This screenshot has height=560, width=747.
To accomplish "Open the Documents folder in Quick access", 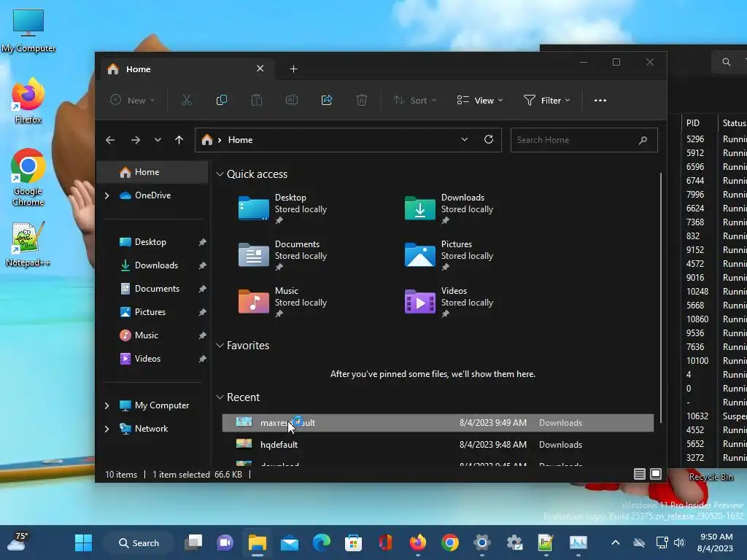I will [x=282, y=254].
